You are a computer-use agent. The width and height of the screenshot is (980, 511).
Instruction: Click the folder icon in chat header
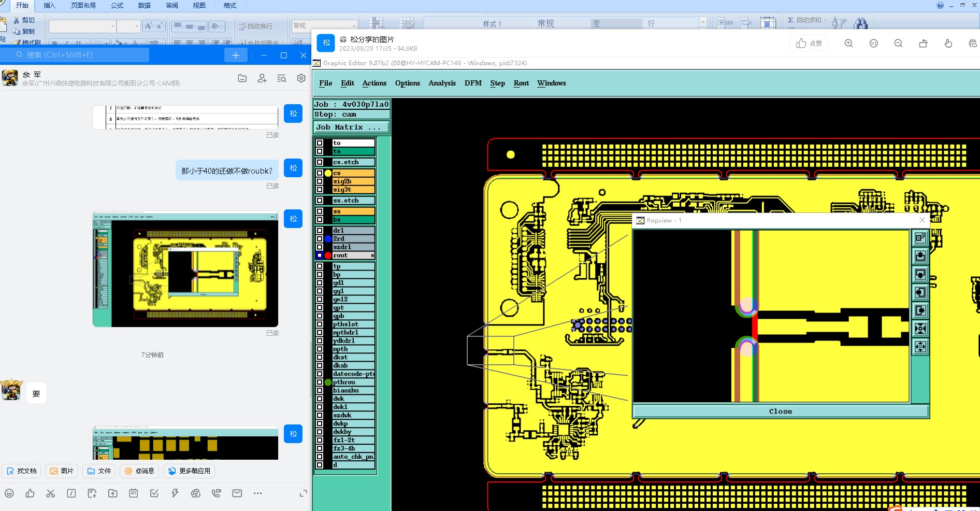point(242,78)
